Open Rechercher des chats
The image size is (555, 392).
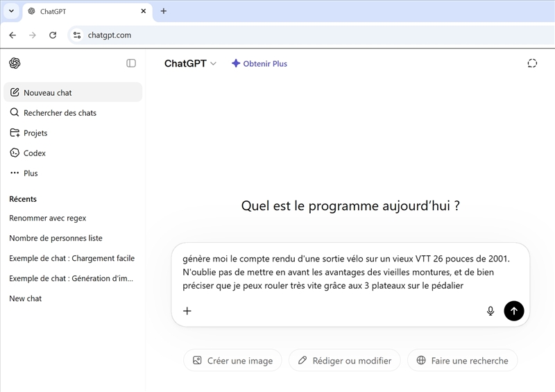click(73, 112)
